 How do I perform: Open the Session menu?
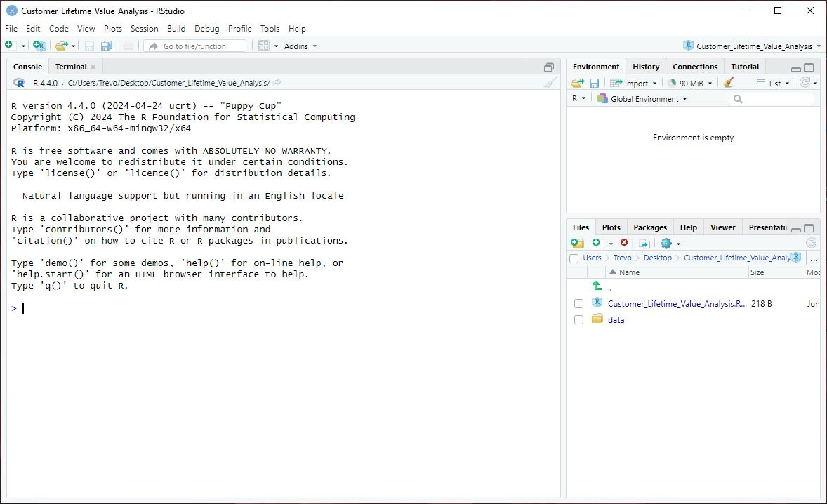click(145, 29)
